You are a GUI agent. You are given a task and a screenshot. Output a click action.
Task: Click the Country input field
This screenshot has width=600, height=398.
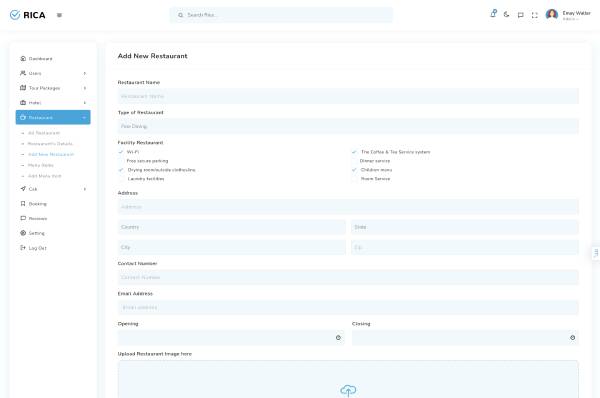click(232, 227)
